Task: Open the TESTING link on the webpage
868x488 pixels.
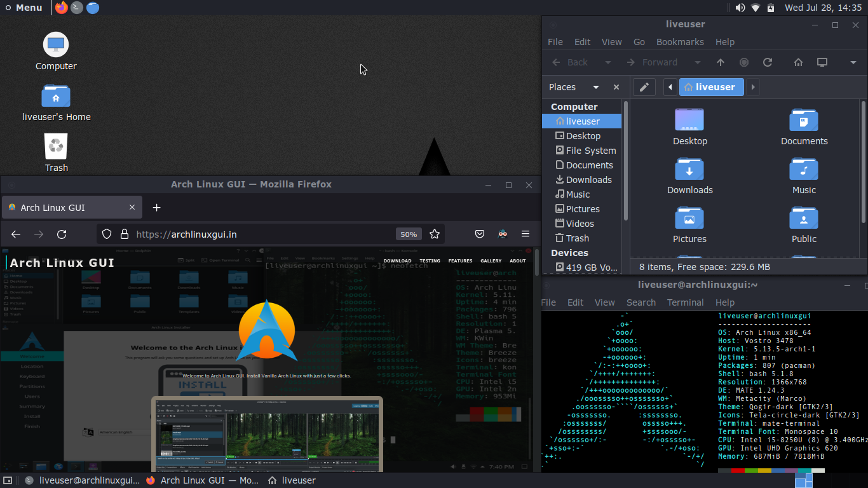Action: click(x=430, y=261)
